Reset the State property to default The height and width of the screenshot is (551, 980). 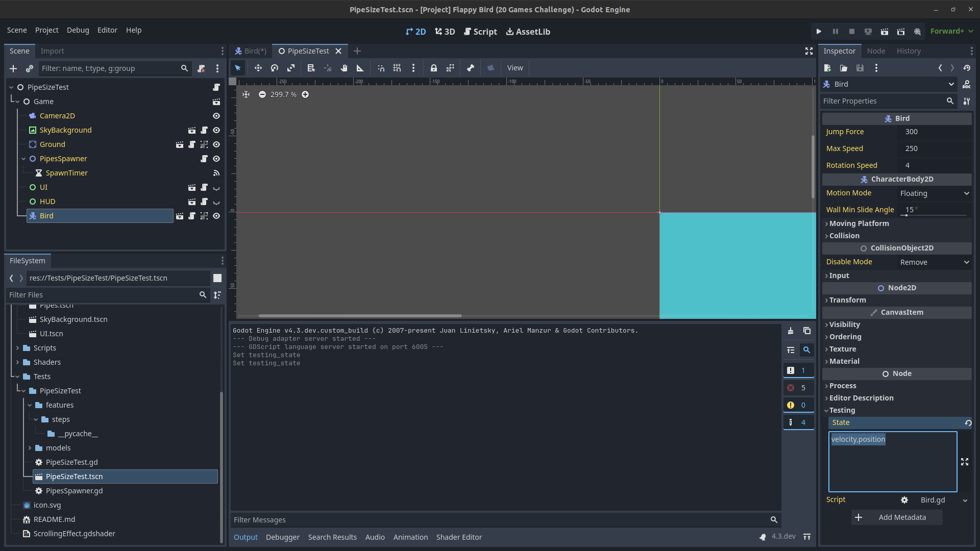pos(968,423)
